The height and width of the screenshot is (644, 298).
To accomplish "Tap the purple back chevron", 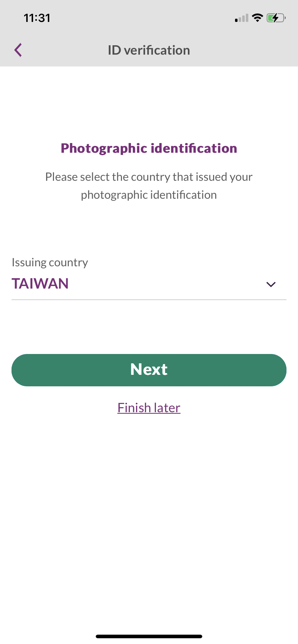I will 18,50.
